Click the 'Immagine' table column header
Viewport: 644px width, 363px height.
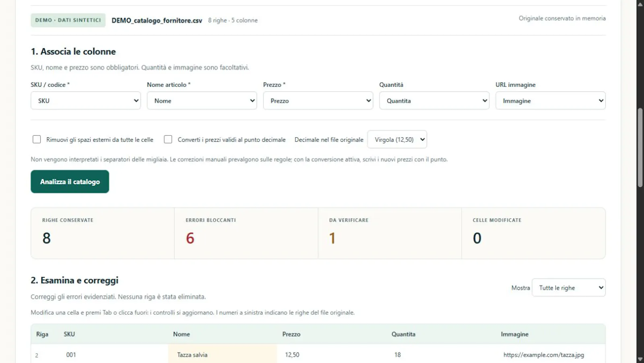(514, 334)
